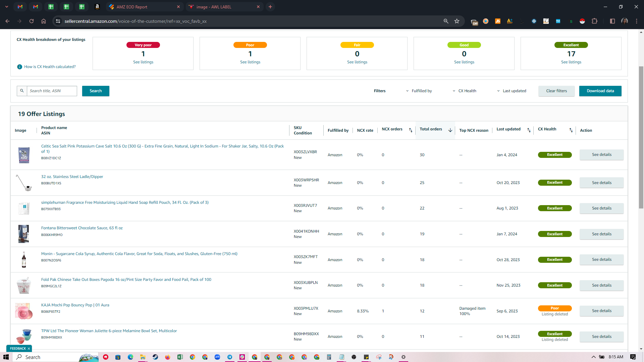The width and height of the screenshot is (644, 362).
Task: Click the Fold Pak take out boxes thumbnail
Action: (24, 285)
